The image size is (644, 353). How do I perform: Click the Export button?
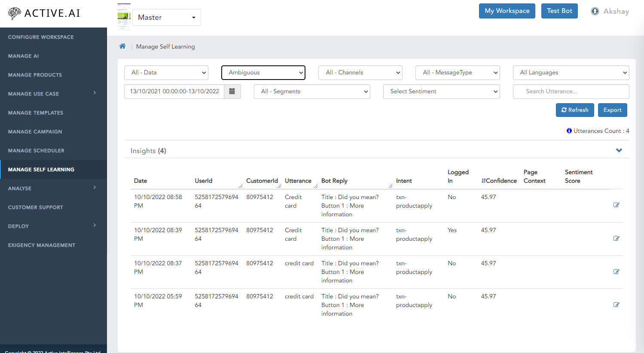(612, 110)
